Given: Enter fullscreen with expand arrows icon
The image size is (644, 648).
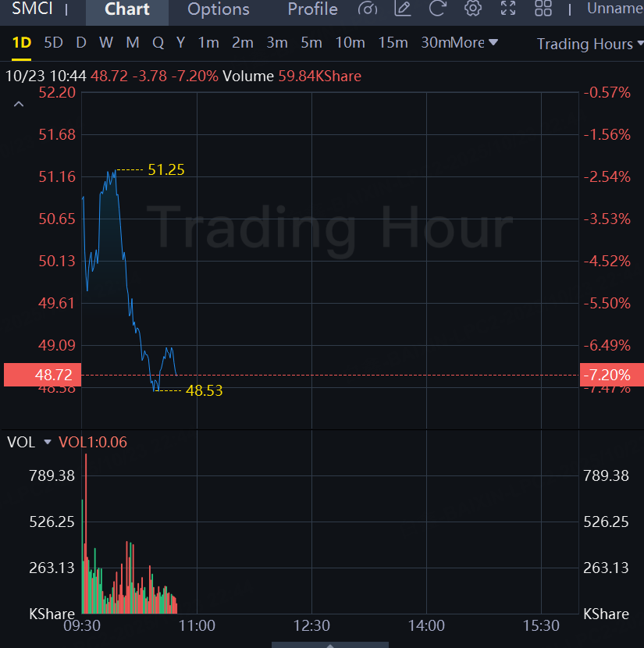Looking at the screenshot, I should (x=508, y=9).
